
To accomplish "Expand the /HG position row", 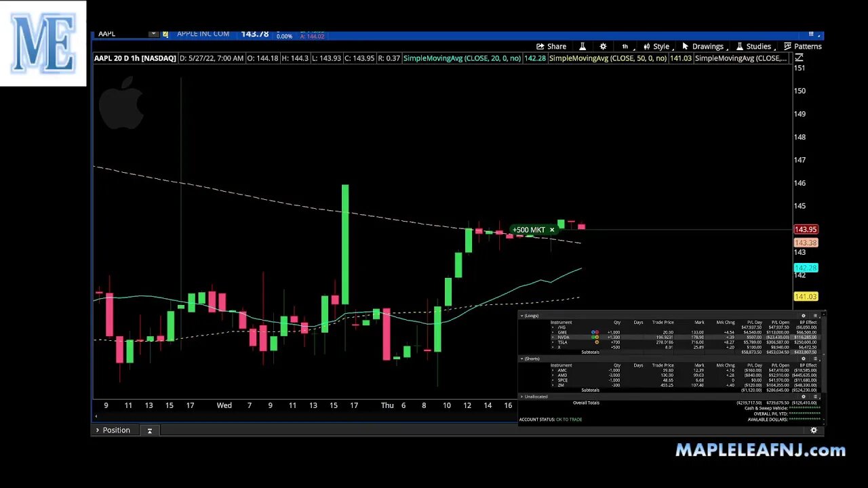I will tap(553, 327).
